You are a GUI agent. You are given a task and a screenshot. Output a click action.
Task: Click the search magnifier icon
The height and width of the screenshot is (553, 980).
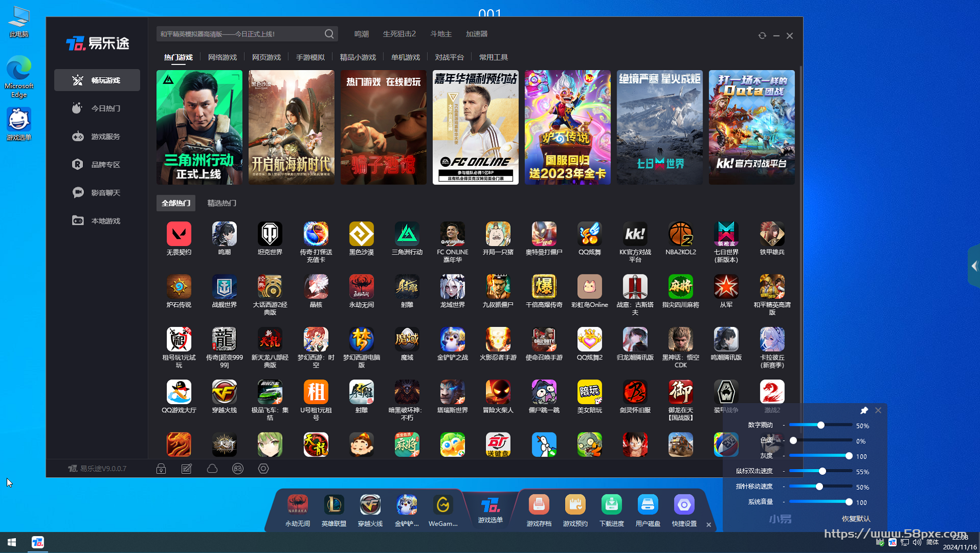tap(329, 34)
